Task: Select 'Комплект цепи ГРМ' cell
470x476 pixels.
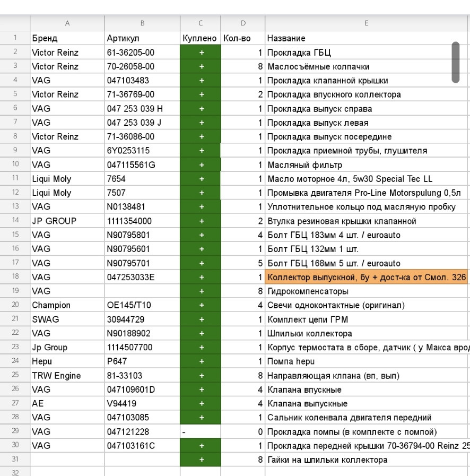Action: [x=366, y=319]
